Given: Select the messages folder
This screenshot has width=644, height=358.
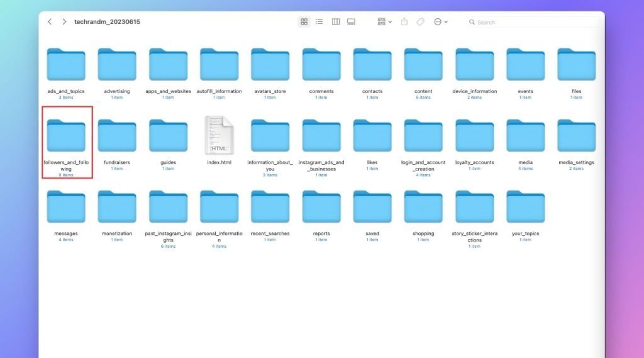Looking at the screenshot, I should click(66, 206).
